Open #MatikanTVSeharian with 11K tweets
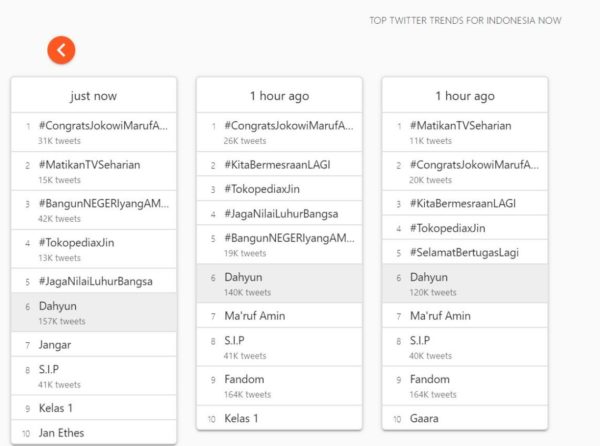 [460, 133]
